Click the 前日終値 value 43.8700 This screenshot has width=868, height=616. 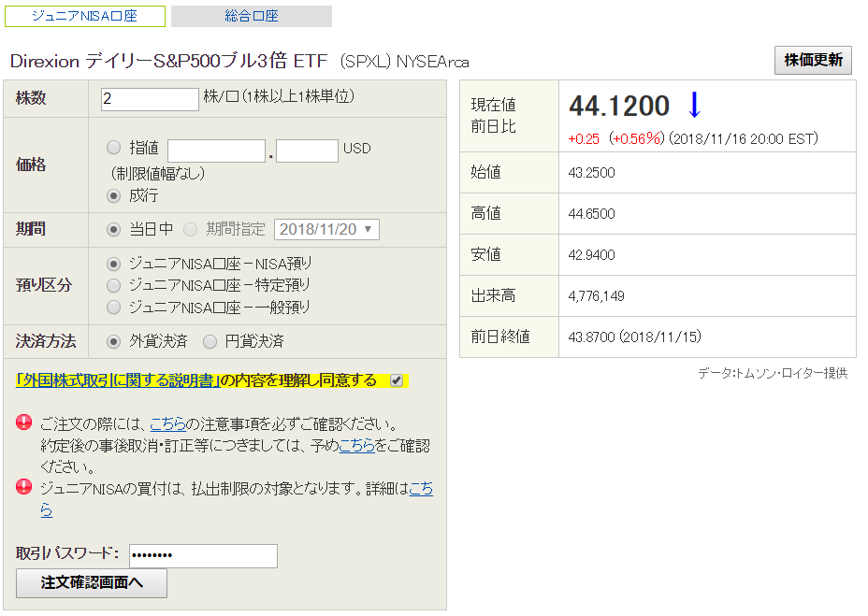(x=591, y=337)
